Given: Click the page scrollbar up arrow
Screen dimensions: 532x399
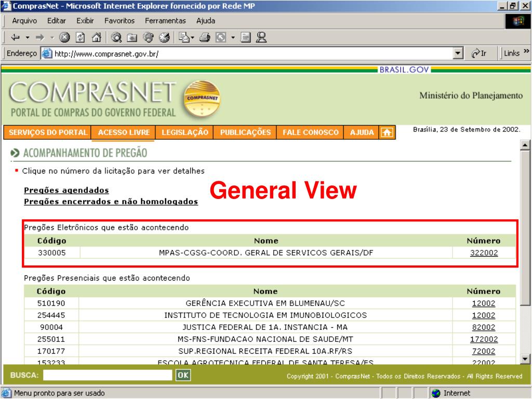Looking at the screenshot, I should click(525, 145).
